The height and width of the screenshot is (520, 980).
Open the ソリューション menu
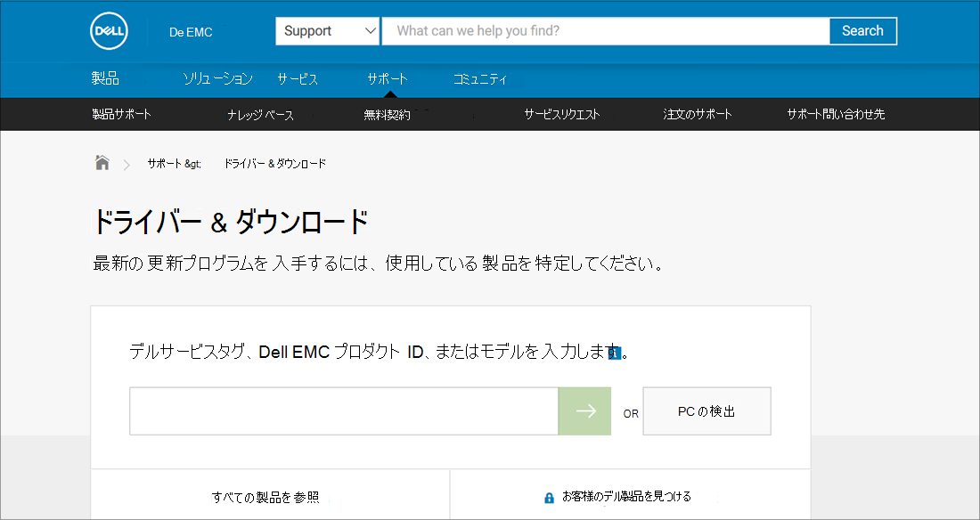click(x=217, y=78)
